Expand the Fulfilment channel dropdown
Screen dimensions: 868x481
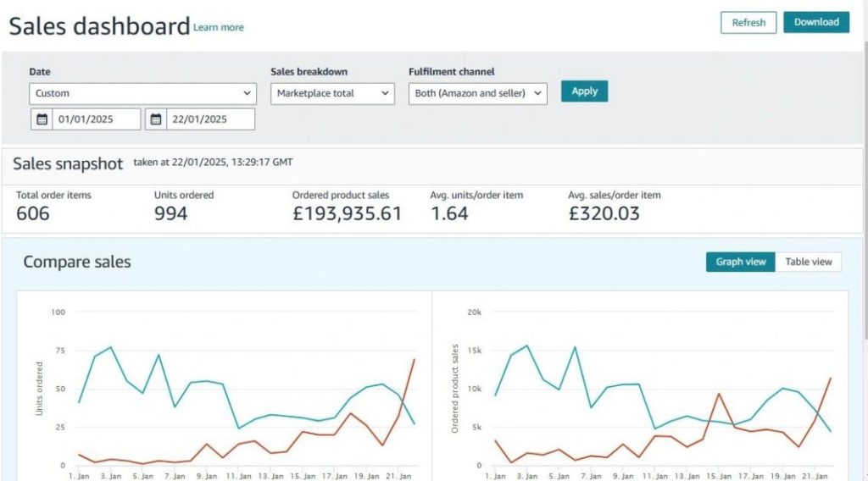click(478, 93)
